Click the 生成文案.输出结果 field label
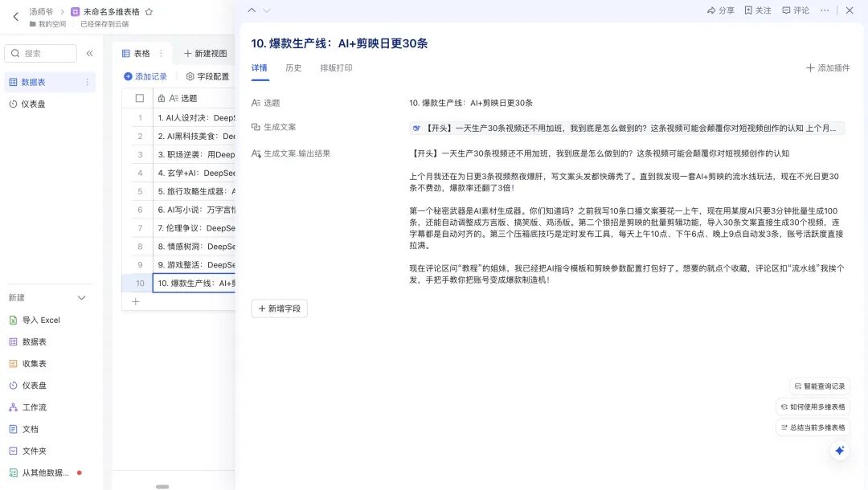Viewport: 868px width, 490px height. coord(297,153)
